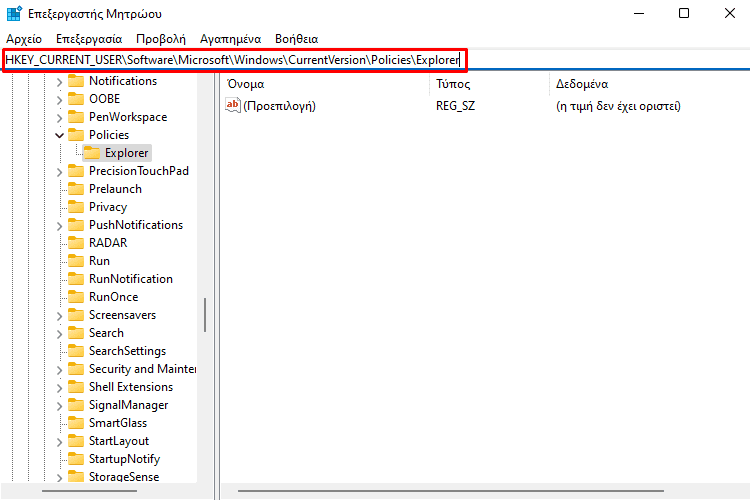Click the REG_SZ type cell
Image resolution: width=750 pixels, height=500 pixels.
click(x=455, y=106)
